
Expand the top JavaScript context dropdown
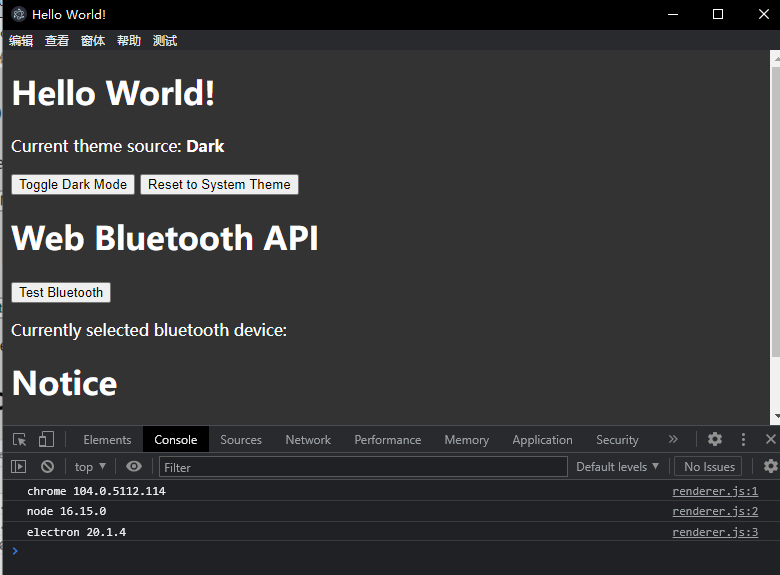(90, 467)
